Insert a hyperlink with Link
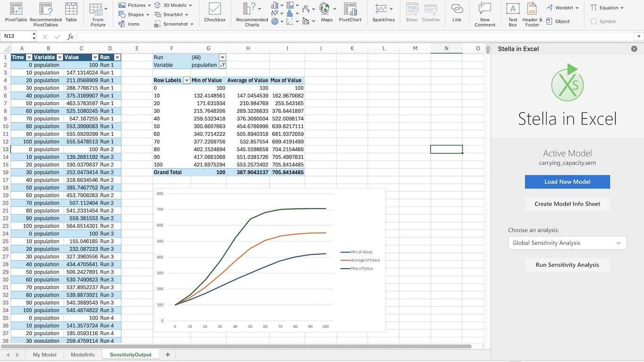 coord(457,12)
